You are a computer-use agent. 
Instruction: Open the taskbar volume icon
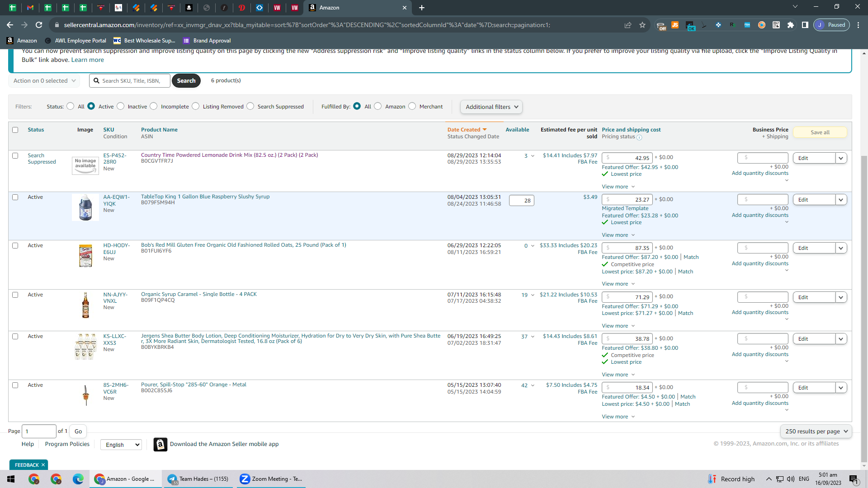tap(791, 479)
